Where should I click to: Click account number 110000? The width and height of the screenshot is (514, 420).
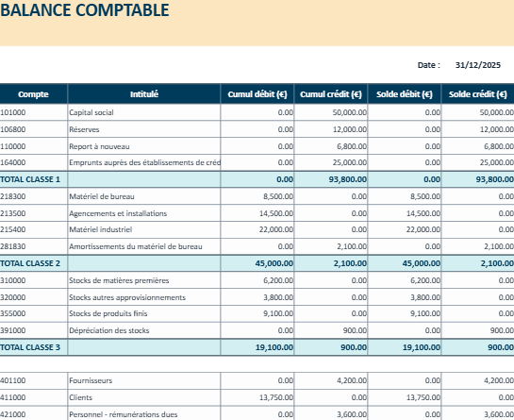coord(13,146)
